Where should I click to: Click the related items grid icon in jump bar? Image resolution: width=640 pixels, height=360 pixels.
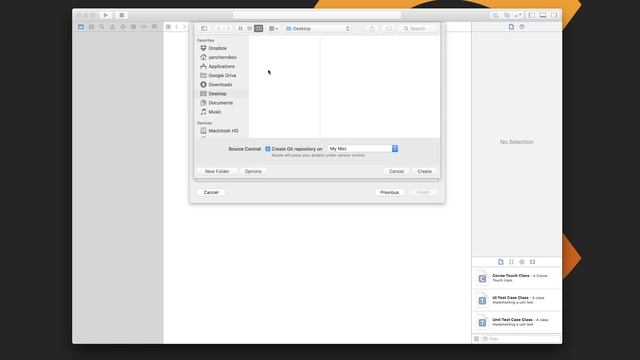[168, 27]
